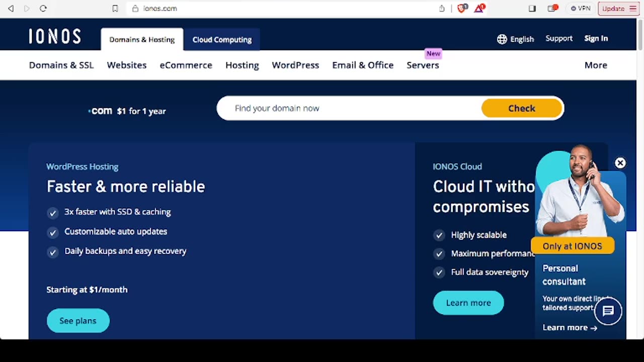Click the Brave Rewards triangle icon
Screen dimensions: 644x362
pos(479,8)
